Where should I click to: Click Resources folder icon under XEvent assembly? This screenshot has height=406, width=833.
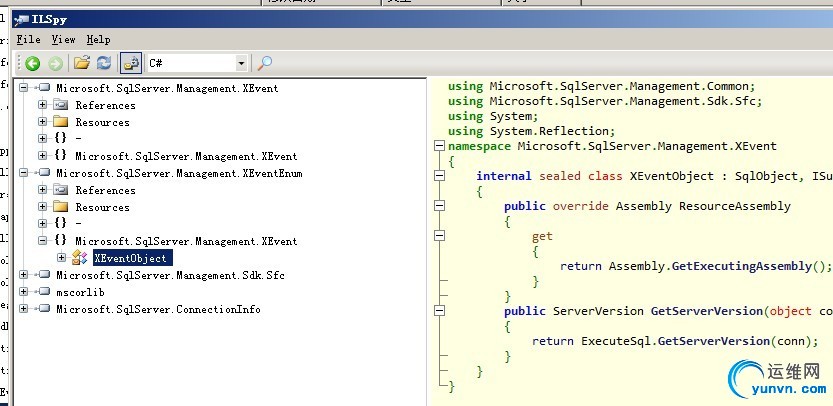coord(61,122)
